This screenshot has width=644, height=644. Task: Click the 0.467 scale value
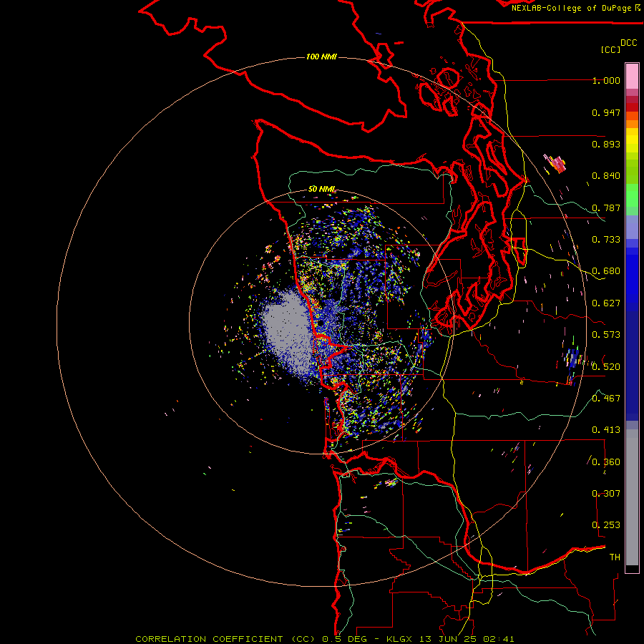(x=606, y=399)
